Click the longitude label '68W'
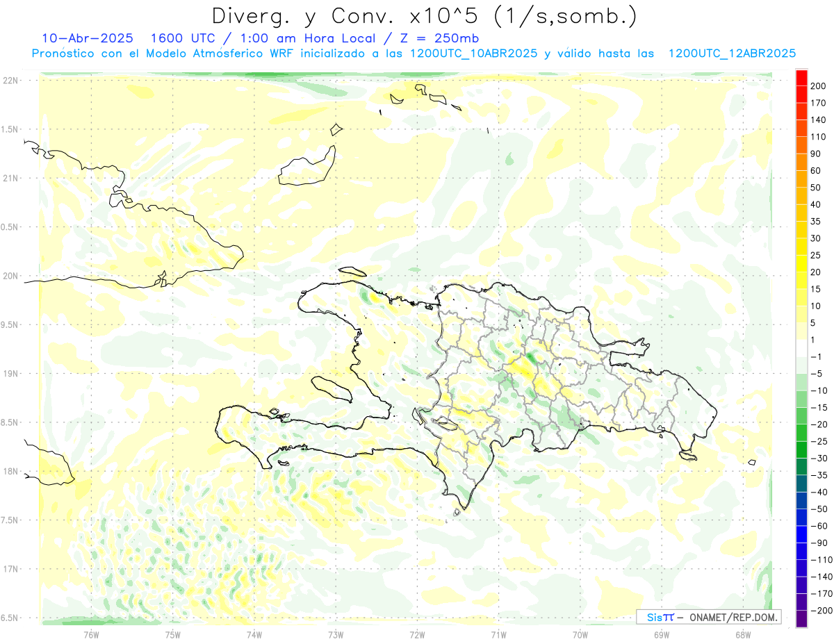The height and width of the screenshot is (644, 834). [743, 634]
